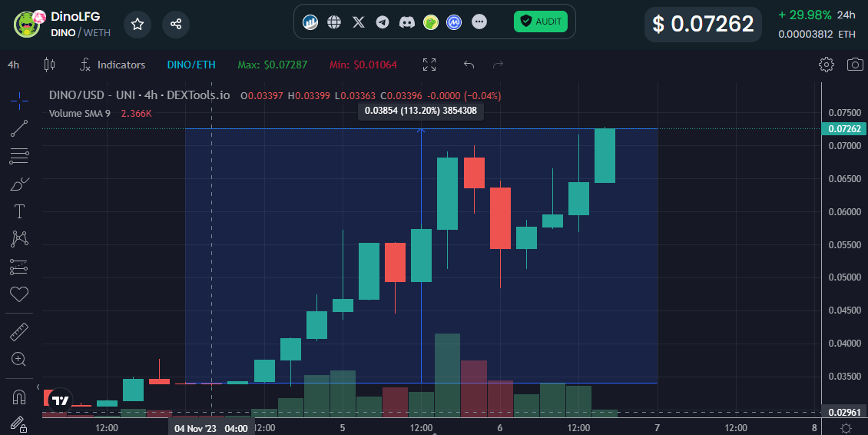
Task: Open the X (Twitter) social link
Action: 359,22
